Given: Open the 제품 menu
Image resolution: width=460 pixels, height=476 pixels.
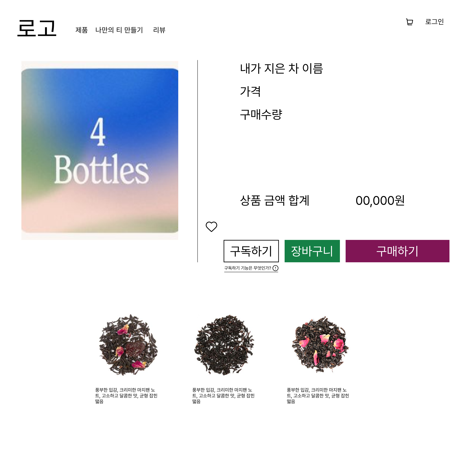Looking at the screenshot, I should [x=81, y=30].
